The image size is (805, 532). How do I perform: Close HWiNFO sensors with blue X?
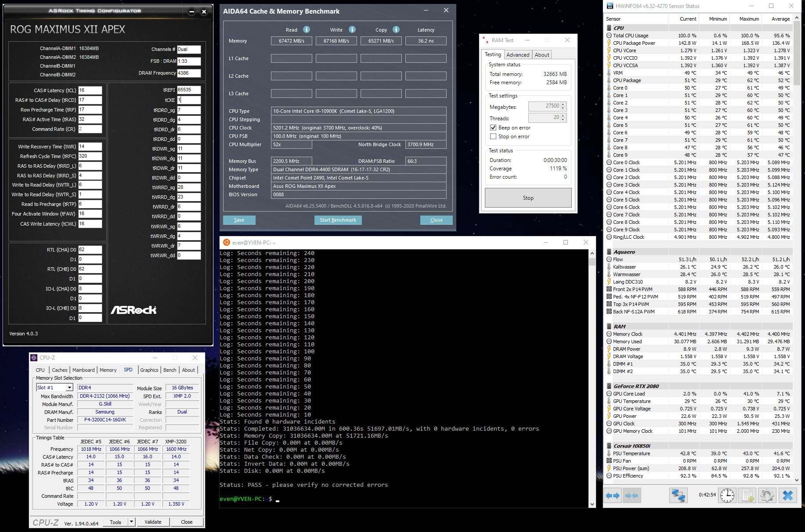(x=788, y=496)
